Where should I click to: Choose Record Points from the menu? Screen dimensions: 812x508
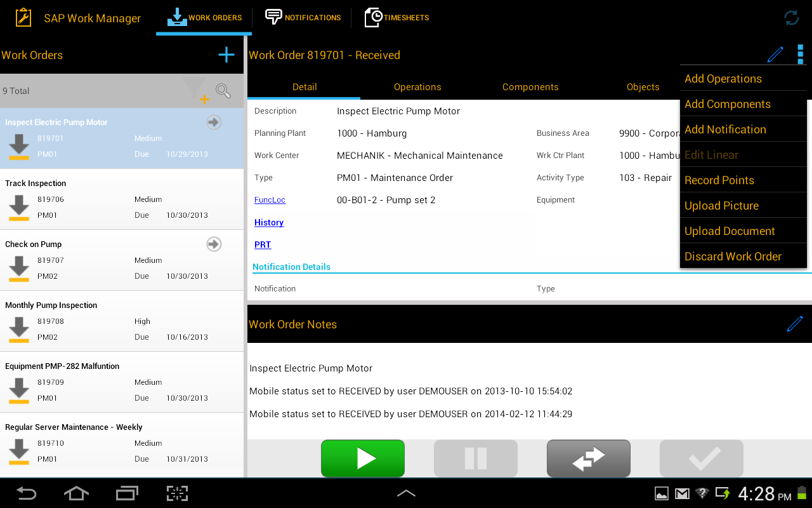743,180
